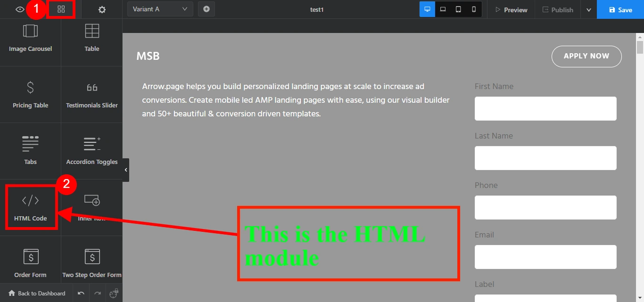Select the Table module
Image resolution: width=644 pixels, height=302 pixels.
[x=92, y=38]
